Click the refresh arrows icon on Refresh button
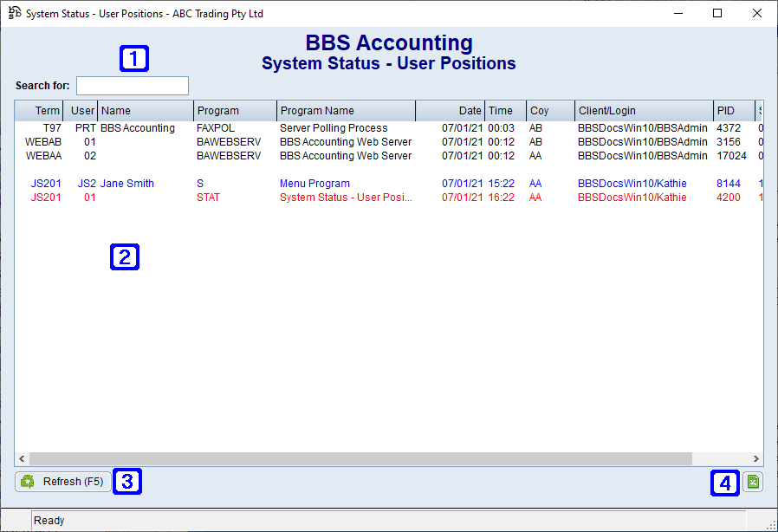The width and height of the screenshot is (778, 532). 27,481
